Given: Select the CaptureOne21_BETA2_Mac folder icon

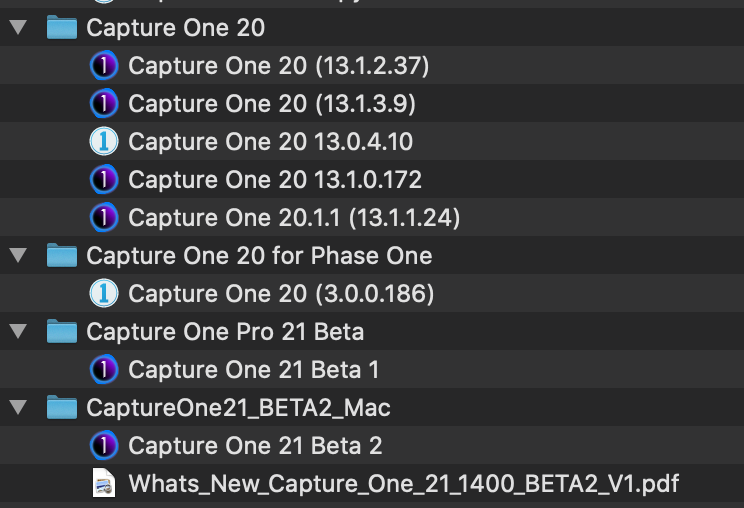Looking at the screenshot, I should click(x=62, y=407).
